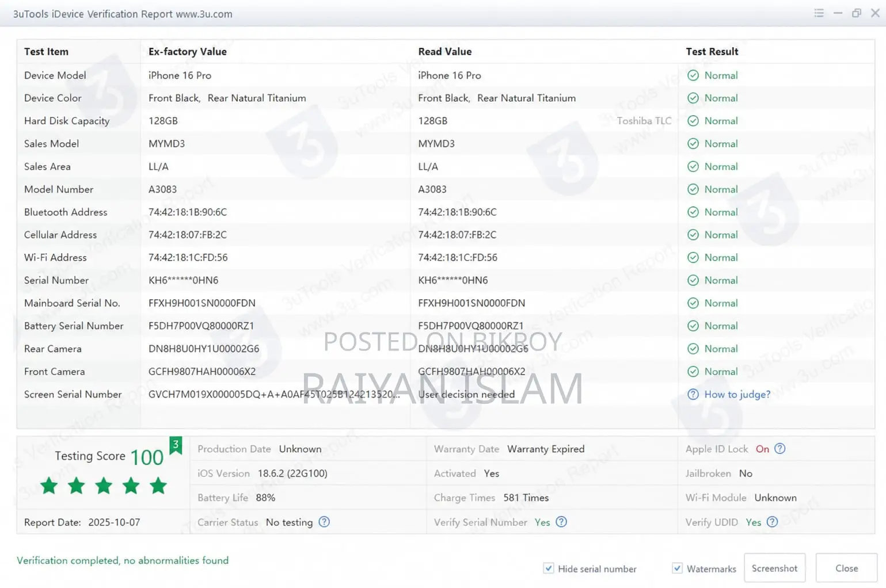Click the Normal check icon for Sales Area

click(693, 167)
